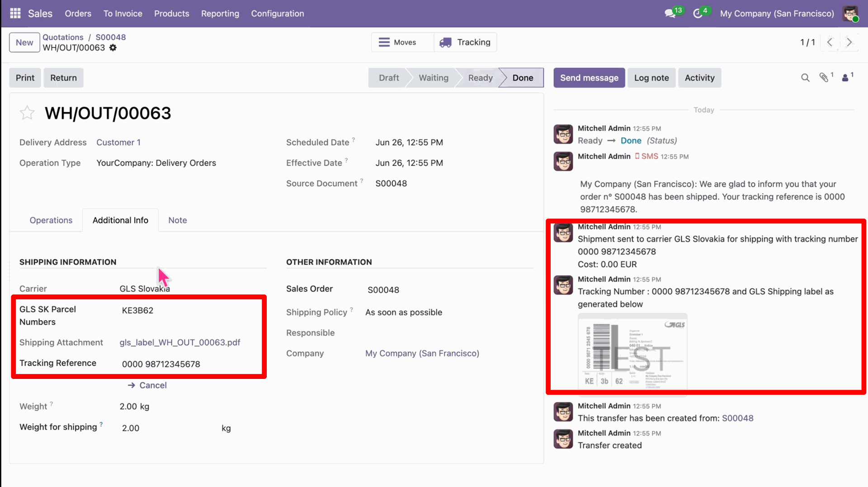The height and width of the screenshot is (487, 868).
Task: Switch to the Note tab
Action: [x=178, y=220]
